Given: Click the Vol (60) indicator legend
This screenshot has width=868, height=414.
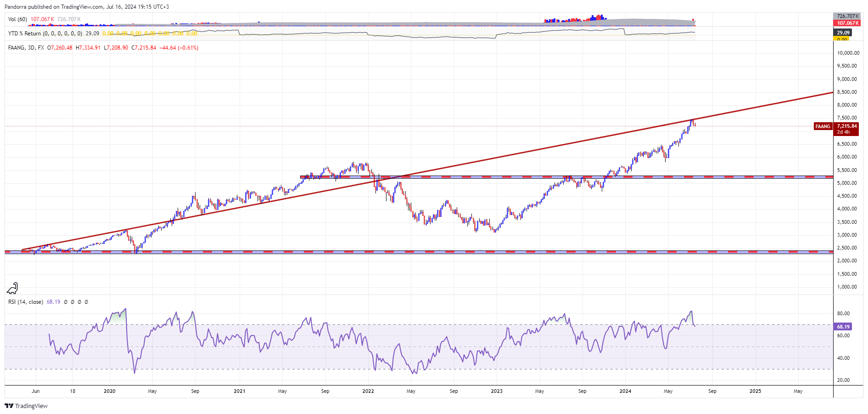Looking at the screenshot, I should 18,19.
